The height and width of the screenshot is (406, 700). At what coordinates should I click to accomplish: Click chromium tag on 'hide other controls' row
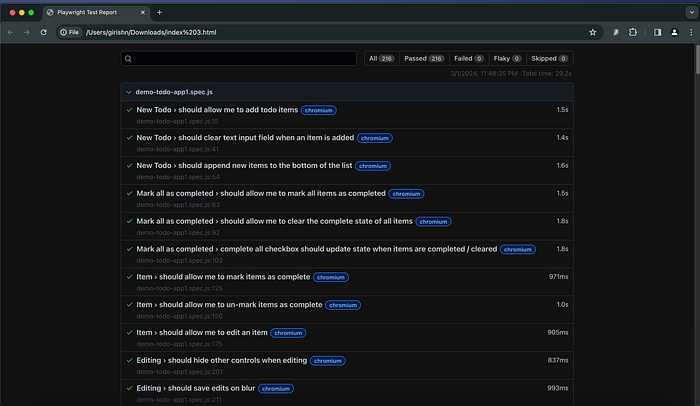(x=328, y=361)
